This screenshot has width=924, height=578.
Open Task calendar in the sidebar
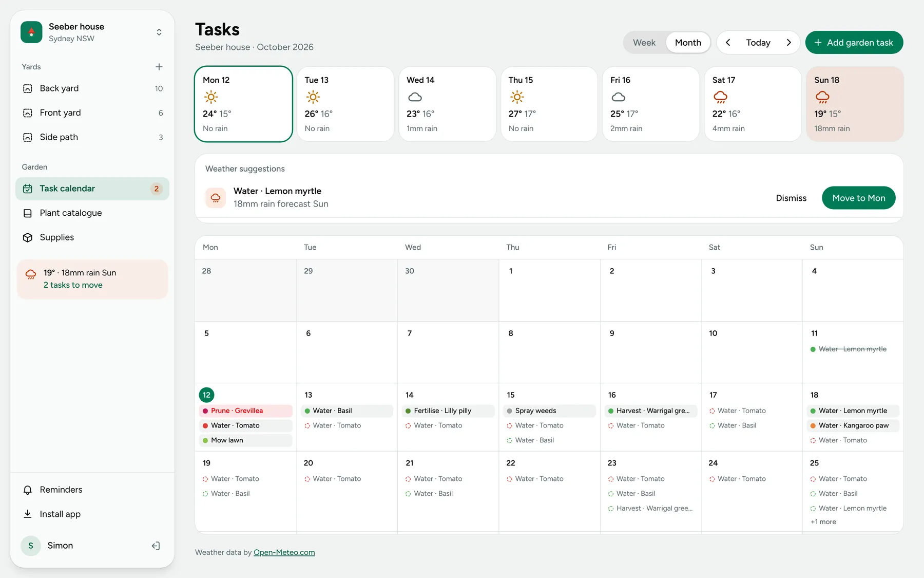click(x=92, y=189)
